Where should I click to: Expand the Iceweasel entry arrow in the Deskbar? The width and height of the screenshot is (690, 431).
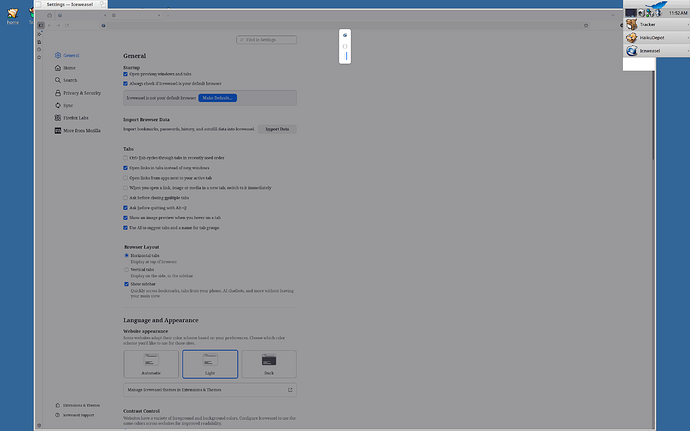pyautogui.click(x=686, y=51)
